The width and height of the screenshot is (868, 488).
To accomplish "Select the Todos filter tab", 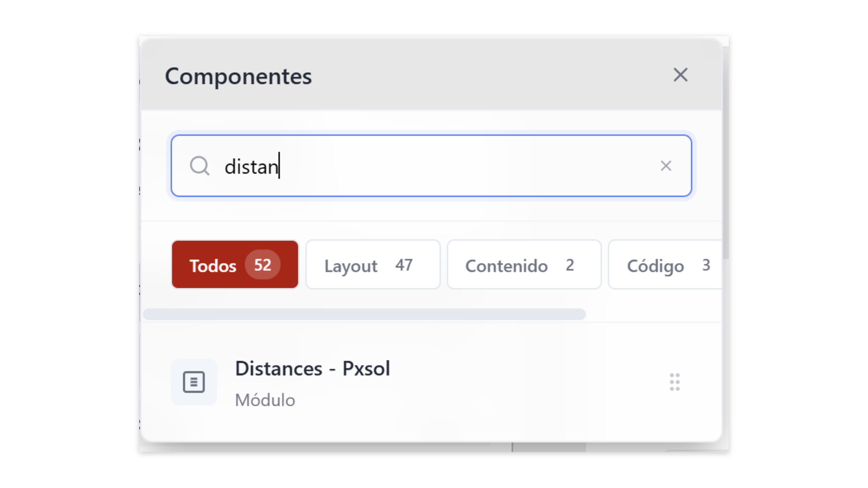I will coord(212,265).
